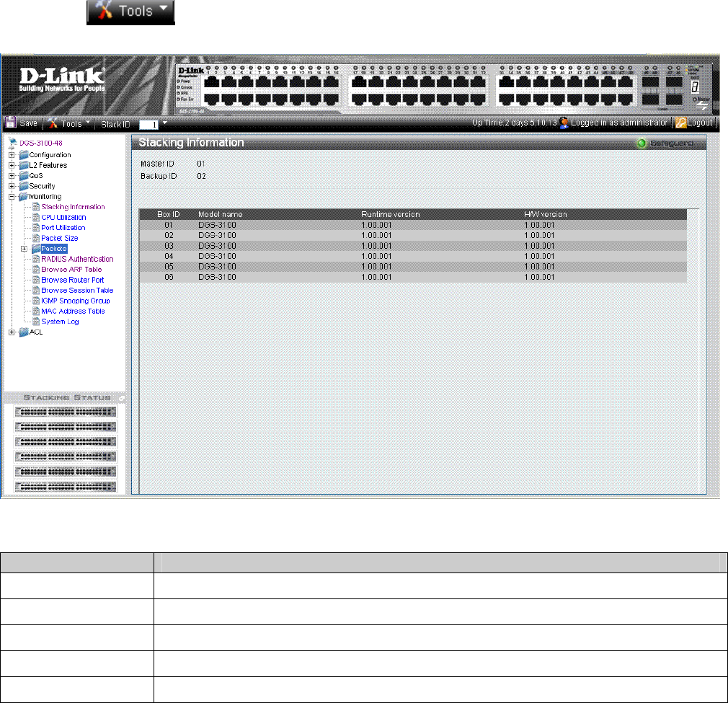Expand the L2 Features folder
This screenshot has width=728, height=703.
[x=12, y=165]
